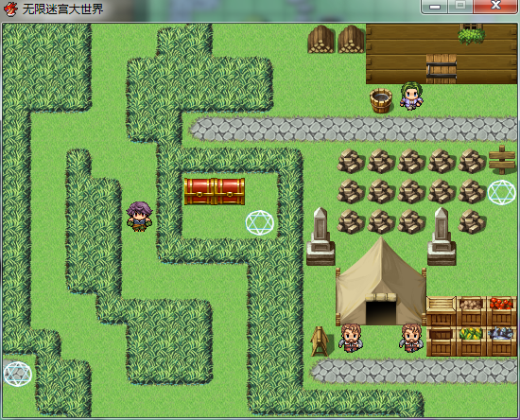Click the magic circle at the bottom-left corner
The image size is (520, 420).
(x=17, y=374)
